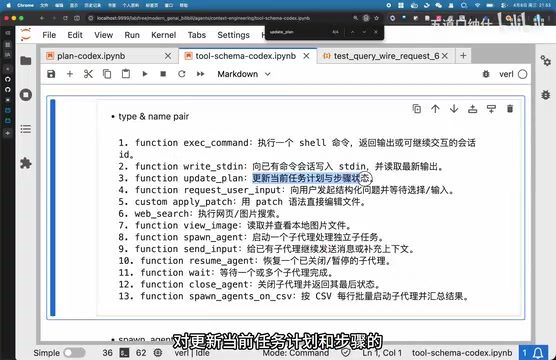Open the Kernel menu
The height and width of the screenshot is (360, 556).
click(x=163, y=35)
